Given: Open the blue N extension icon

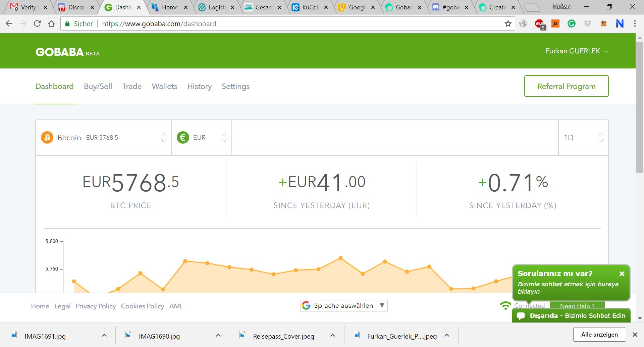Looking at the screenshot, I should pyautogui.click(x=620, y=23).
